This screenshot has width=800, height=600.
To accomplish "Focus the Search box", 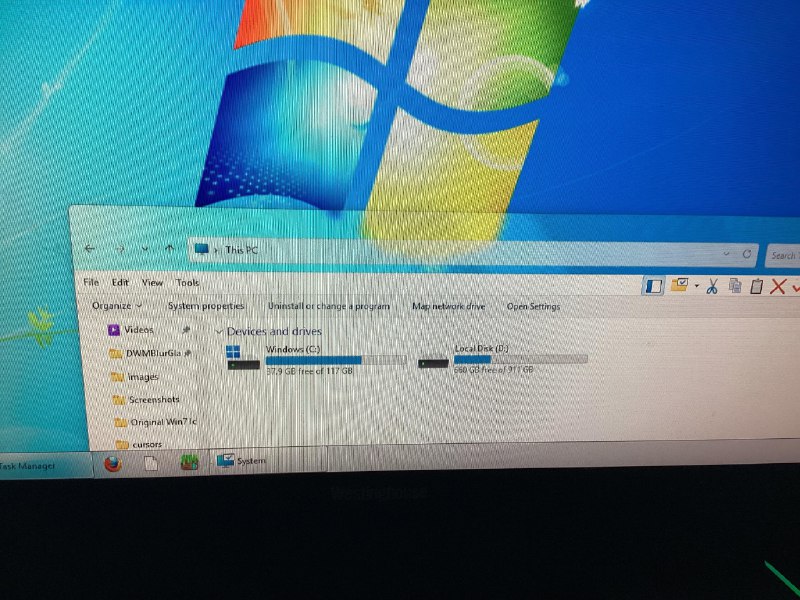I will pos(782,255).
